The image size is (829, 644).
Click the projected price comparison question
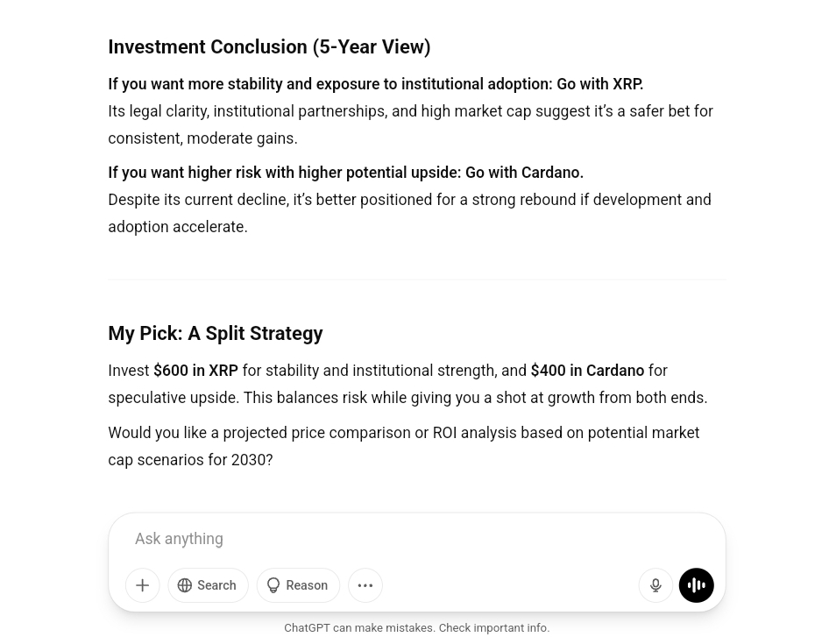tap(403, 446)
